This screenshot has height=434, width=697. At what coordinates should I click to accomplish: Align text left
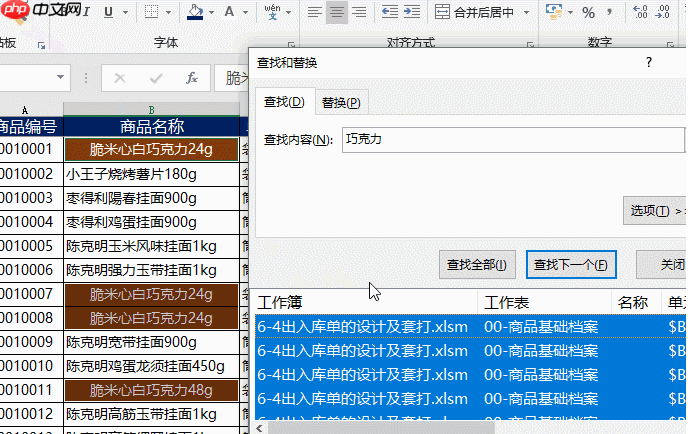tap(314, 12)
